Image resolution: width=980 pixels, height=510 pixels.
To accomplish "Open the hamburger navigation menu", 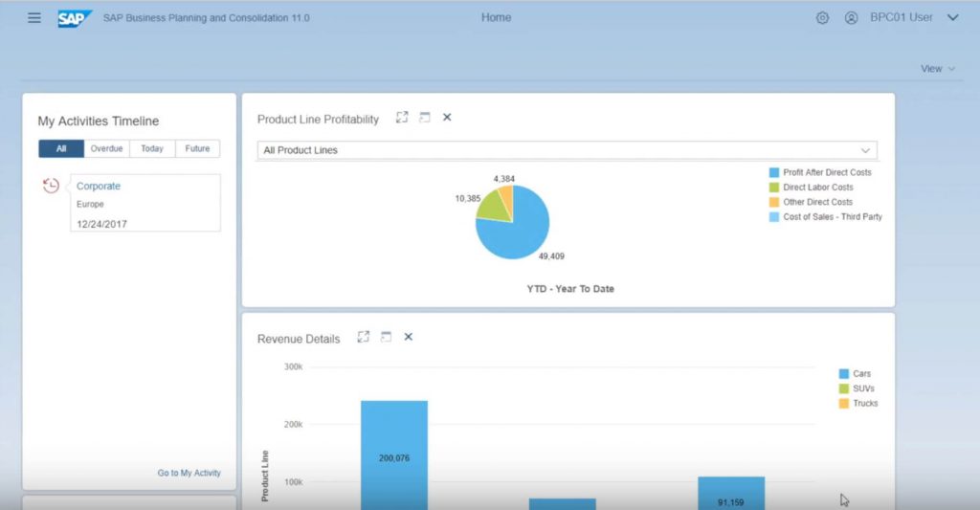I will point(34,17).
